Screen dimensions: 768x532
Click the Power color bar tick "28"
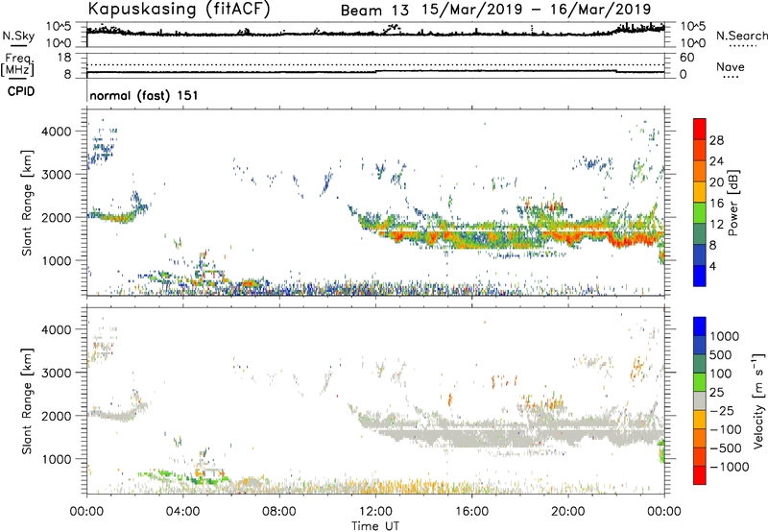[716, 140]
